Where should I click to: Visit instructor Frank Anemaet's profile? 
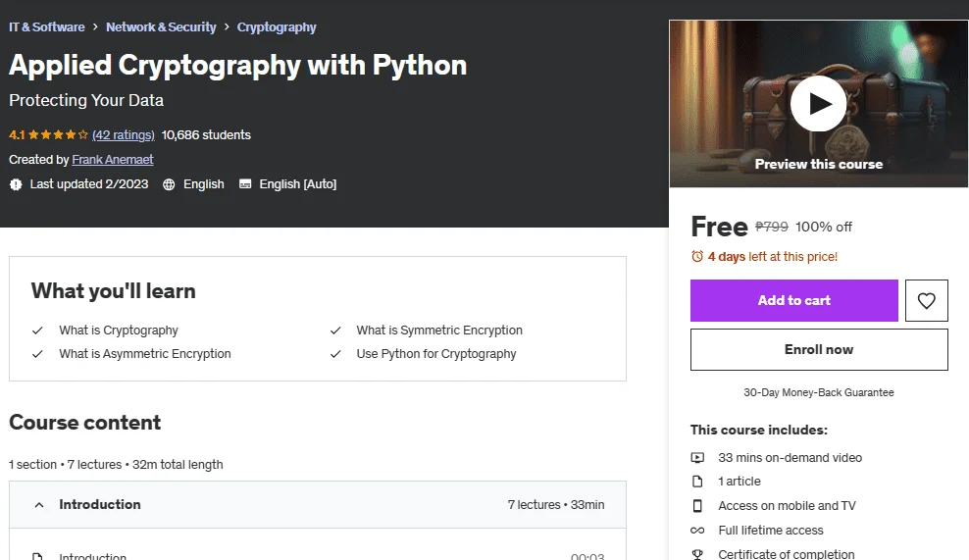(x=113, y=160)
